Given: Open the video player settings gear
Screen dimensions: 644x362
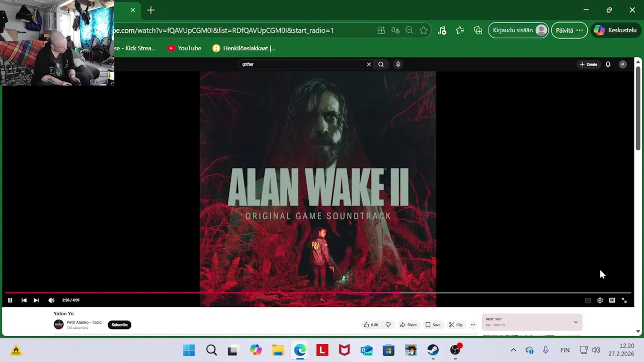Looking at the screenshot, I should point(600,300).
